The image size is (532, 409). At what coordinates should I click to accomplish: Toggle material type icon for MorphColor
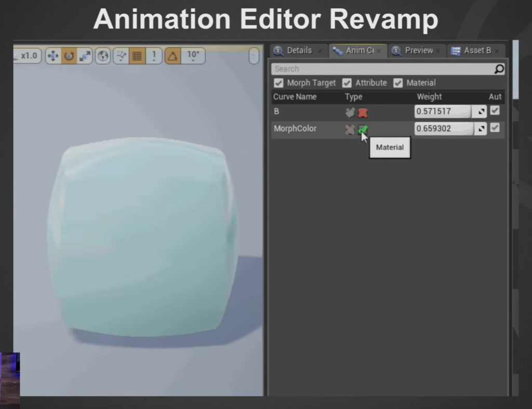363,129
